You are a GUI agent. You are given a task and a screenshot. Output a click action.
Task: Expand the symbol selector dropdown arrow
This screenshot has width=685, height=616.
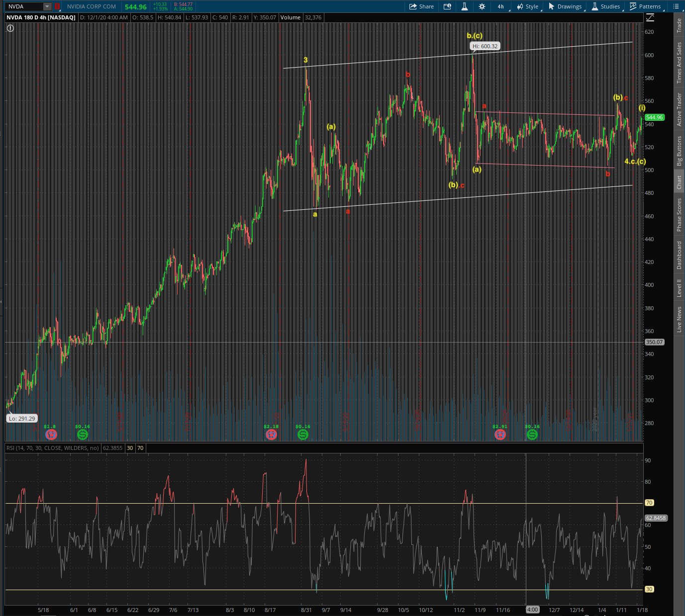47,6
